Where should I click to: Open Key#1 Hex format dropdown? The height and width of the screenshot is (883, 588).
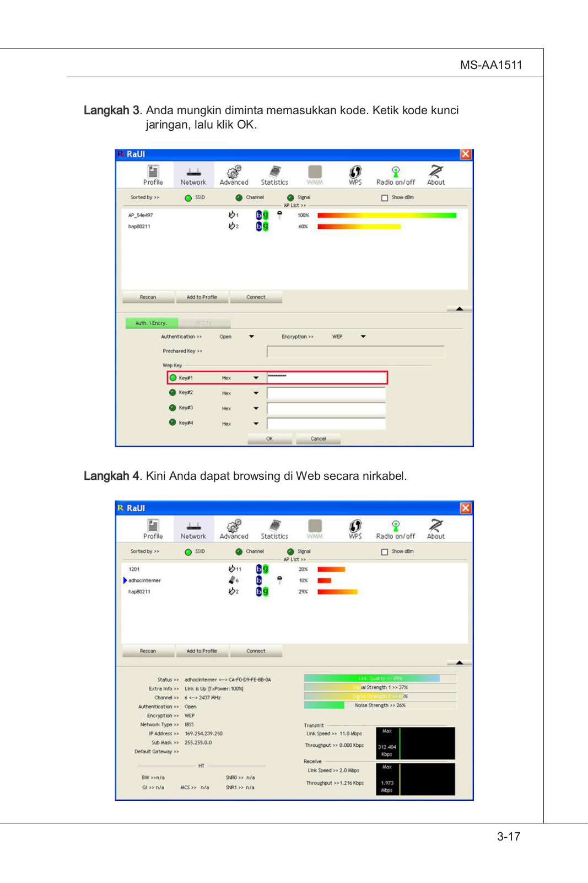256,378
